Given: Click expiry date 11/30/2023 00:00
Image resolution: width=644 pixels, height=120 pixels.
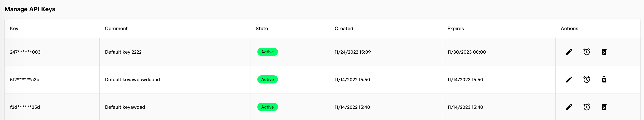Looking at the screenshot, I should pyautogui.click(x=466, y=52).
